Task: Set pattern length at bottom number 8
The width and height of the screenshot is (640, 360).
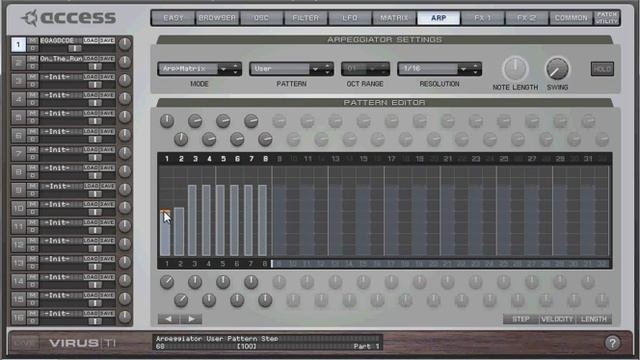Action: (x=264, y=264)
